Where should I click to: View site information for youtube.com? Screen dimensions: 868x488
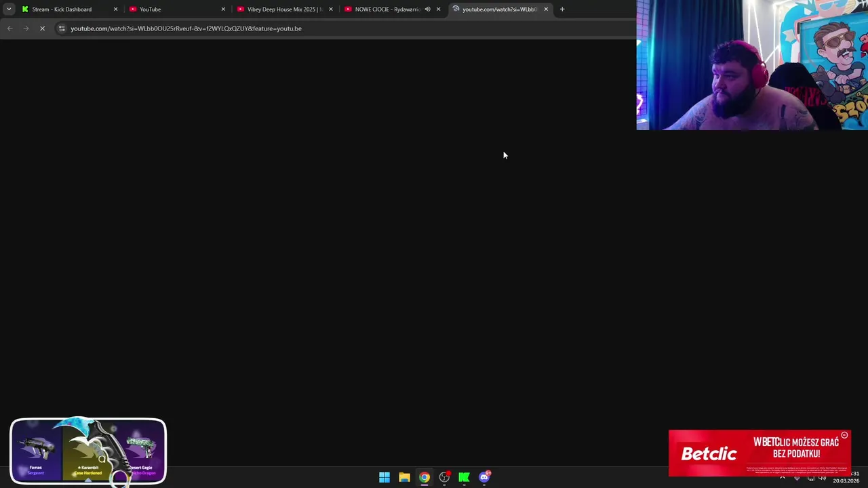[62, 28]
